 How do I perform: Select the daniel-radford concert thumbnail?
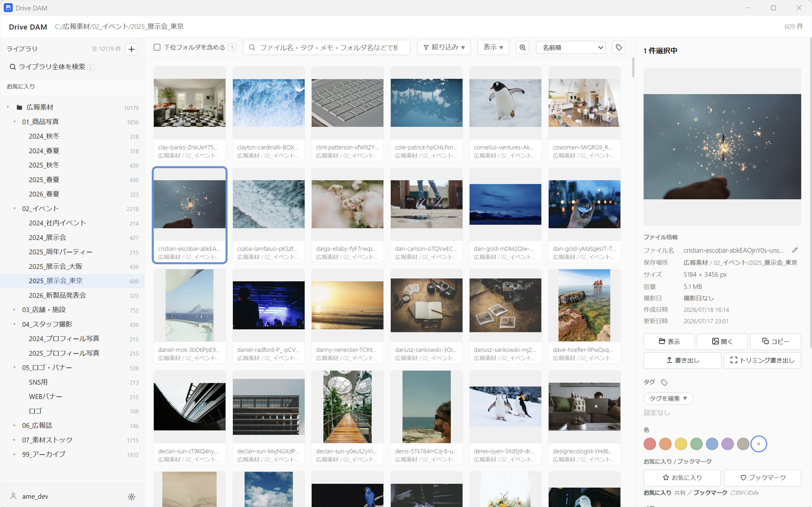268,305
